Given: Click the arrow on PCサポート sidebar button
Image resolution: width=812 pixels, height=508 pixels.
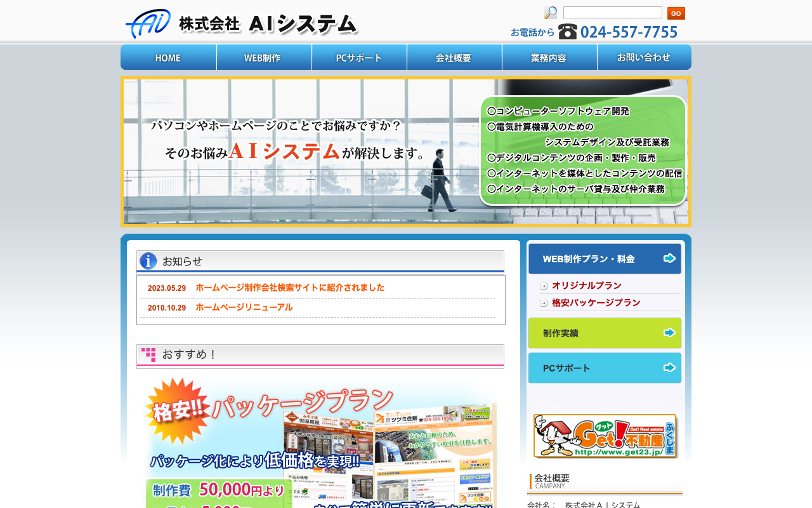Looking at the screenshot, I should (x=670, y=368).
